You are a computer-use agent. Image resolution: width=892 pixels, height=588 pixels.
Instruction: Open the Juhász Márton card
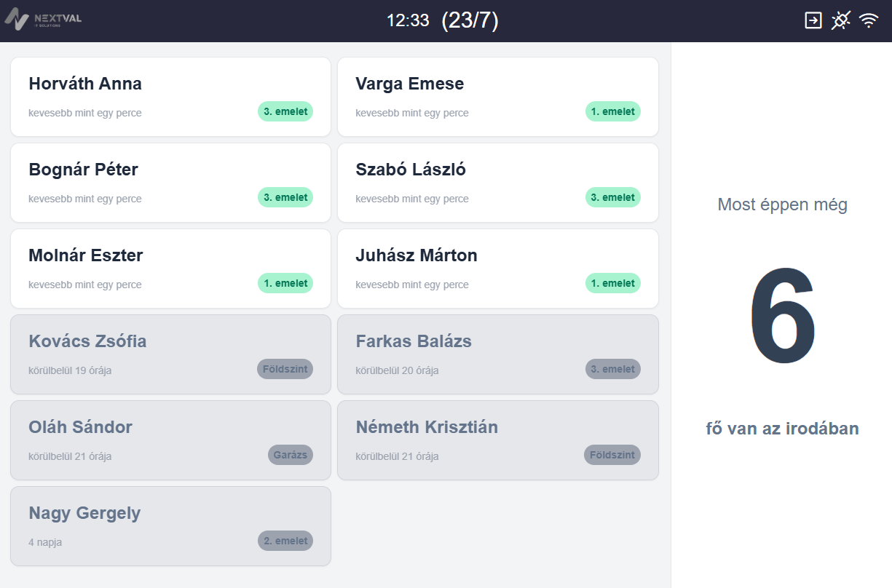497,269
